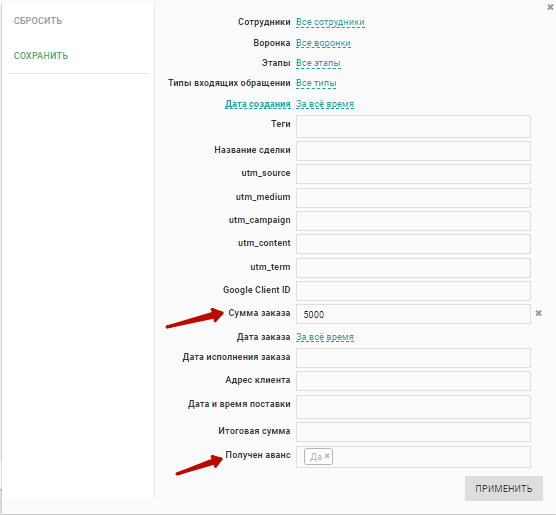Image resolution: width=556 pixels, height=515 pixels.
Task: Pick the Дата создания period За всё время
Action: [x=325, y=104]
